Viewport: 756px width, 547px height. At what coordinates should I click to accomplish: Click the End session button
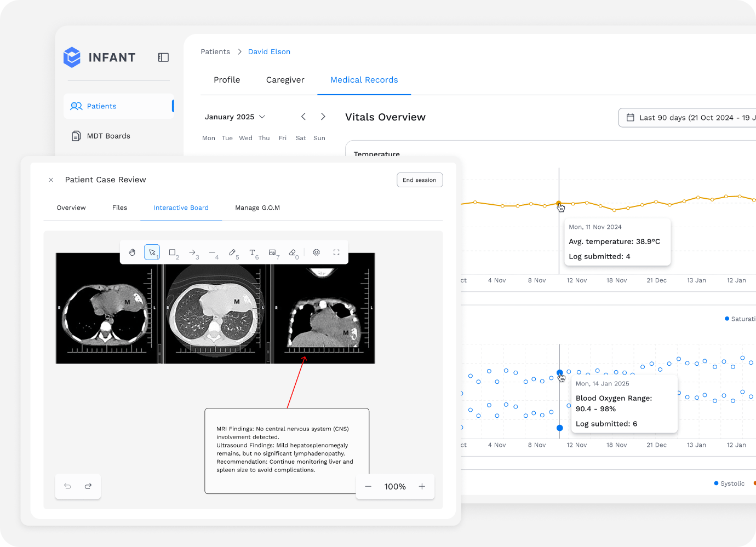[420, 180]
